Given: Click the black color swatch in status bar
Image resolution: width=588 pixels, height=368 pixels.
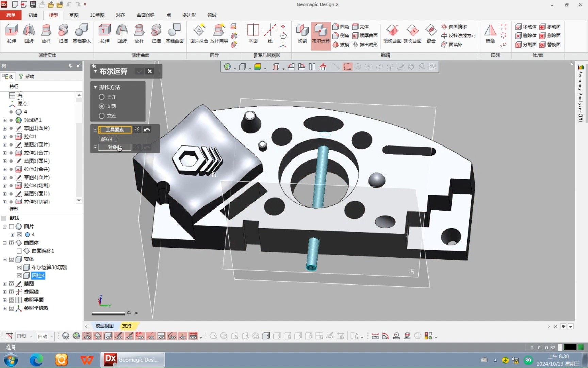Looking at the screenshot, I should [x=570, y=347].
